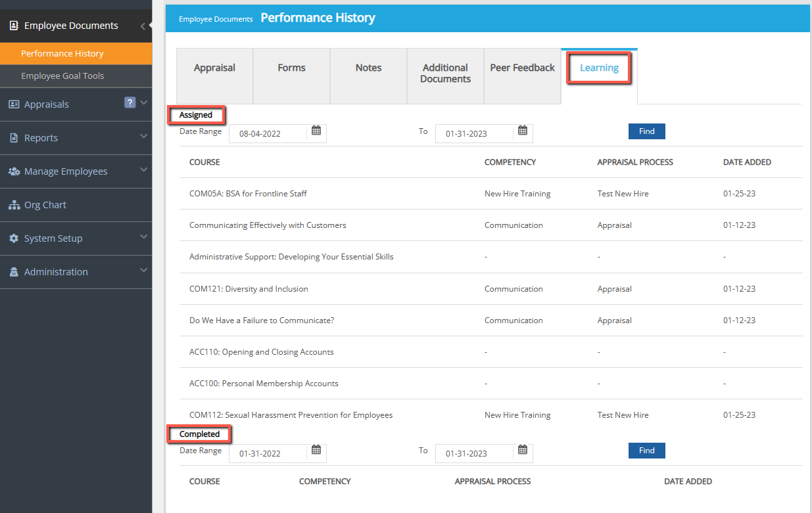Click the Manage Employees people icon
This screenshot has height=513, width=812.
point(14,171)
